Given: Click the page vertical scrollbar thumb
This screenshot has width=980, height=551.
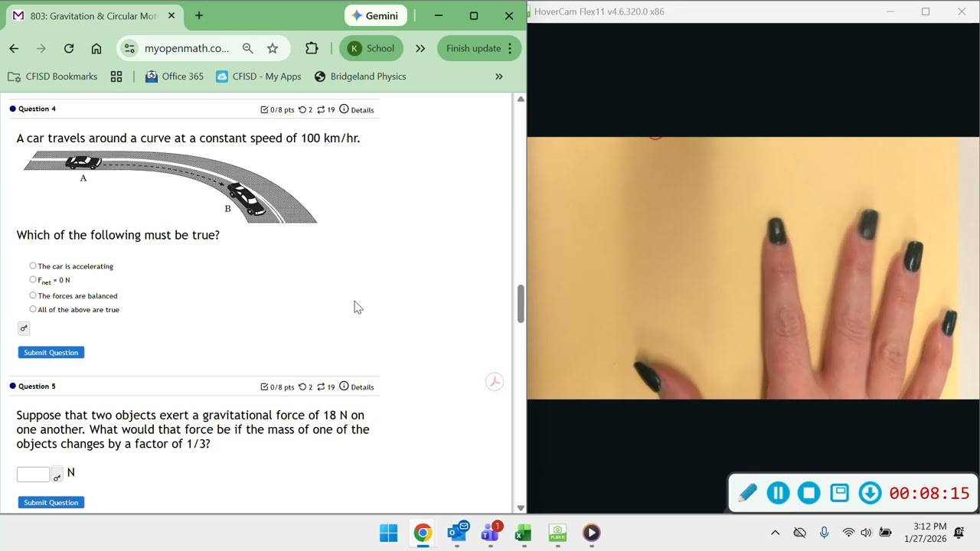Looking at the screenshot, I should 521,304.
